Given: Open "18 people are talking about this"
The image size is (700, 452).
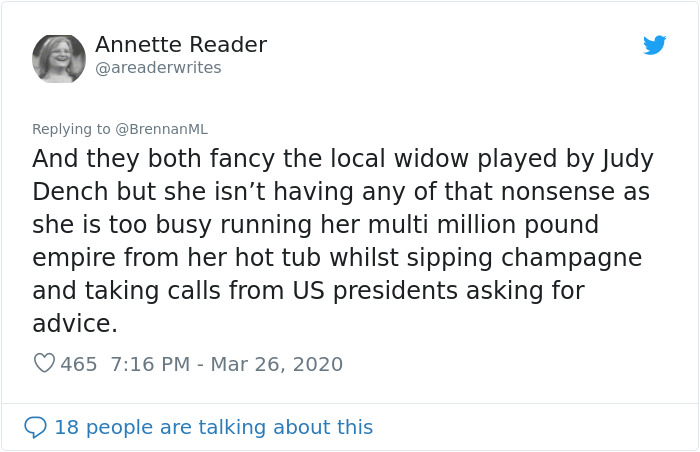Looking at the screenshot, I should pyautogui.click(x=213, y=427).
